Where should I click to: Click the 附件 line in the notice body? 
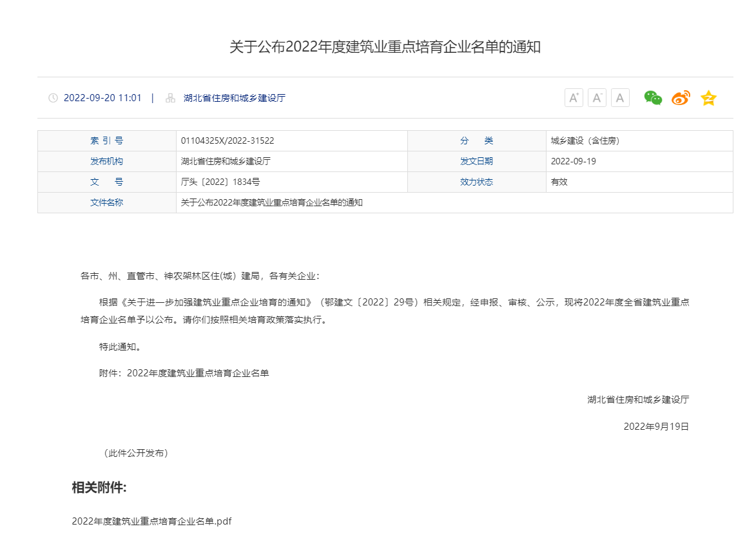click(x=184, y=373)
